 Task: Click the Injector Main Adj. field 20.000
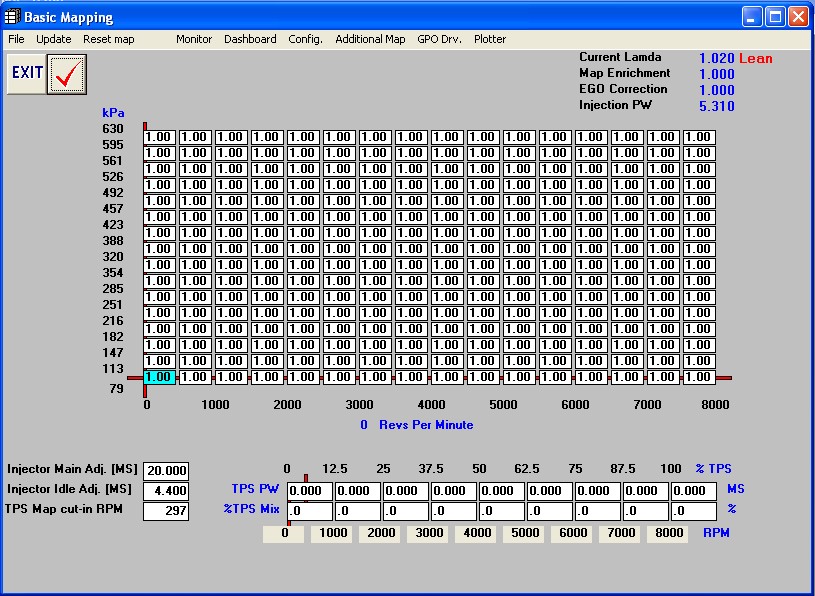166,471
